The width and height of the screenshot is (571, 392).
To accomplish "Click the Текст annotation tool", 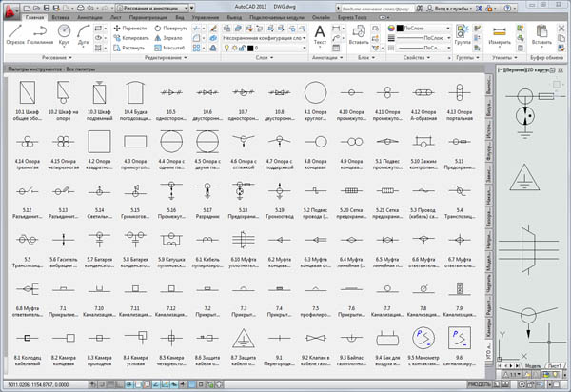I will [x=320, y=35].
